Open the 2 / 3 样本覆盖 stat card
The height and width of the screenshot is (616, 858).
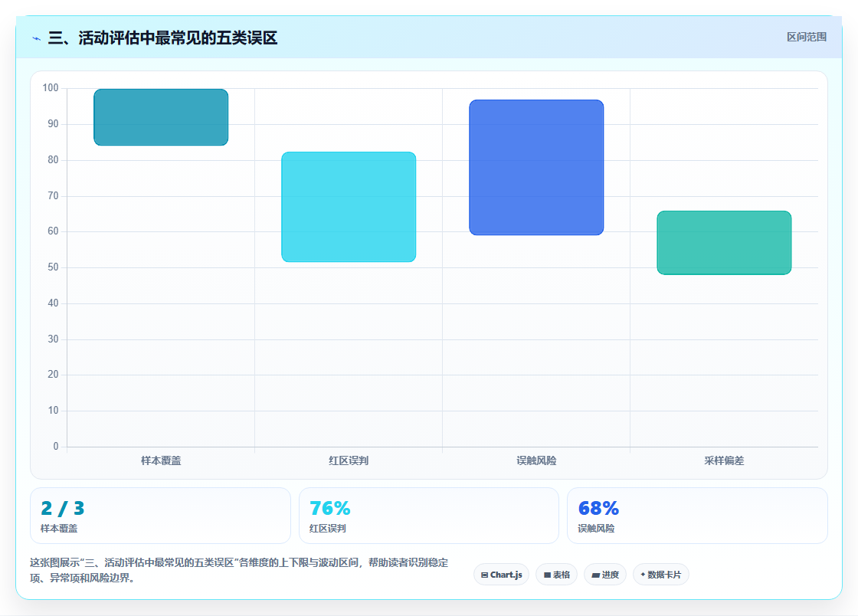click(160, 516)
